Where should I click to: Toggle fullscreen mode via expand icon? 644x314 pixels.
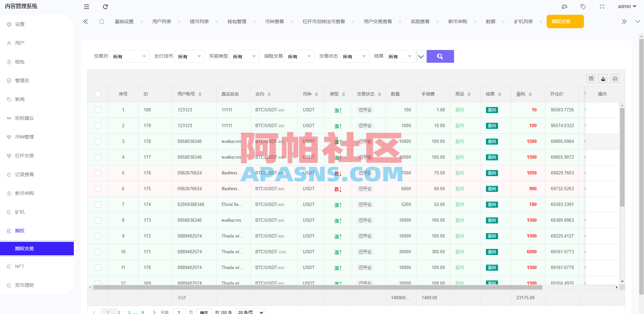(602, 6)
